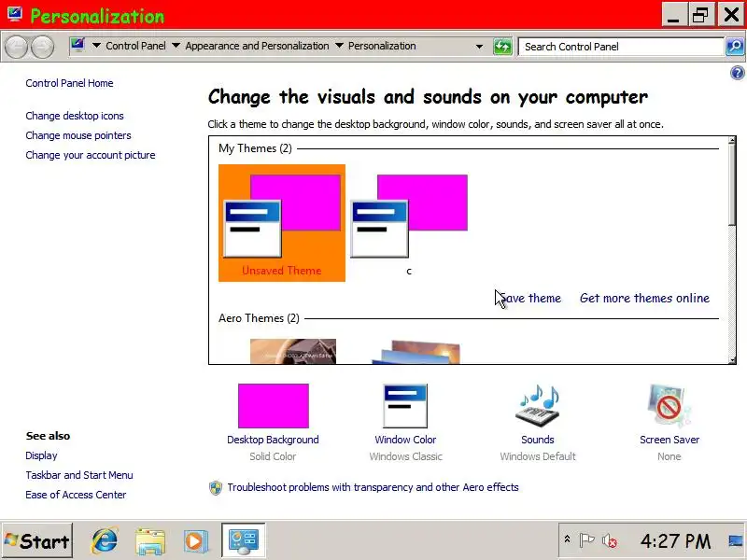Show hidden tray icons arrow
Screen dimensions: 747x560
click(567, 539)
